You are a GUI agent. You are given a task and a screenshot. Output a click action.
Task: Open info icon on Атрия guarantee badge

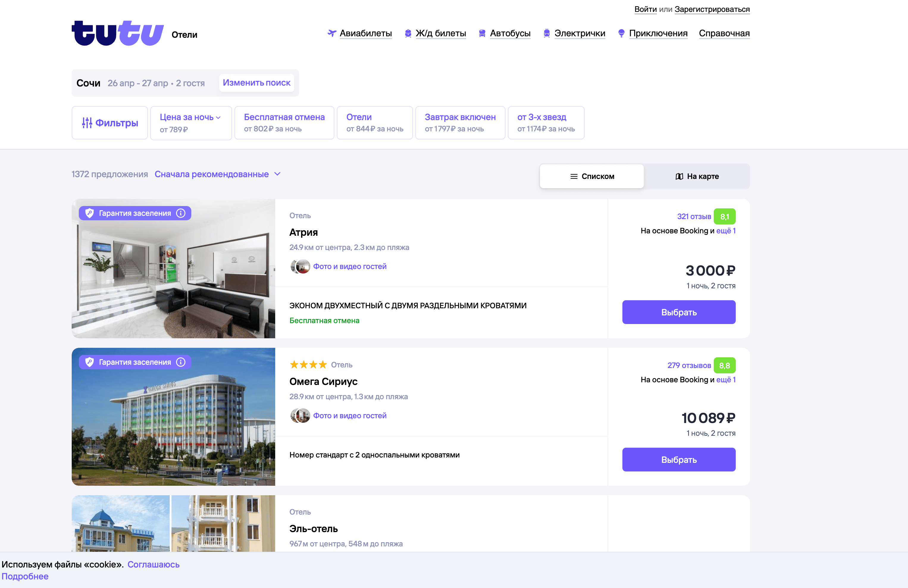point(181,213)
